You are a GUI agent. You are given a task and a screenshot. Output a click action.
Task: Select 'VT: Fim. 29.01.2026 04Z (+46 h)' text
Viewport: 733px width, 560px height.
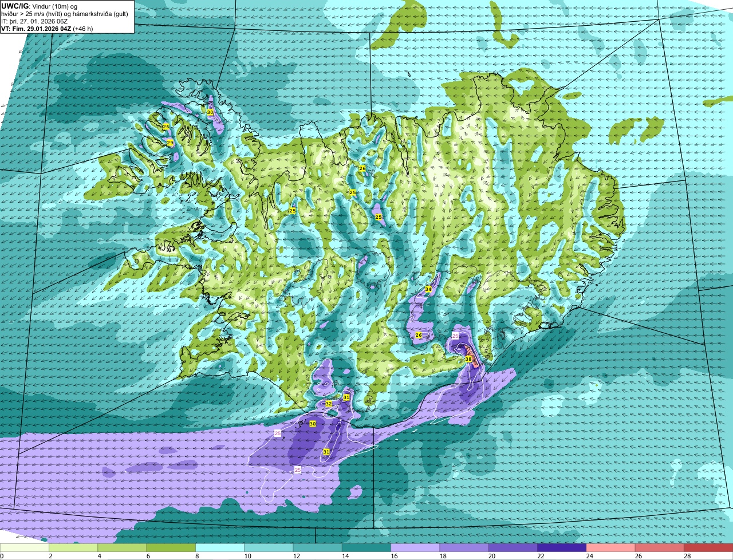point(47,29)
